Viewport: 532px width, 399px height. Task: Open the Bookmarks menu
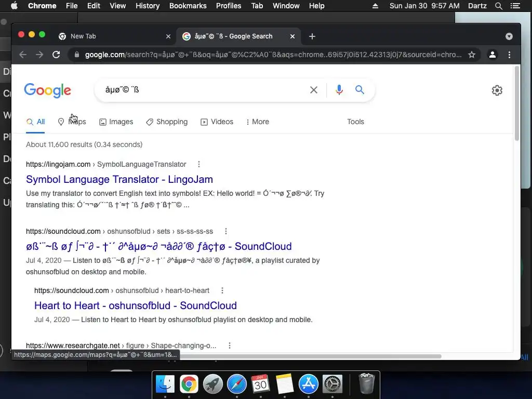tap(188, 6)
